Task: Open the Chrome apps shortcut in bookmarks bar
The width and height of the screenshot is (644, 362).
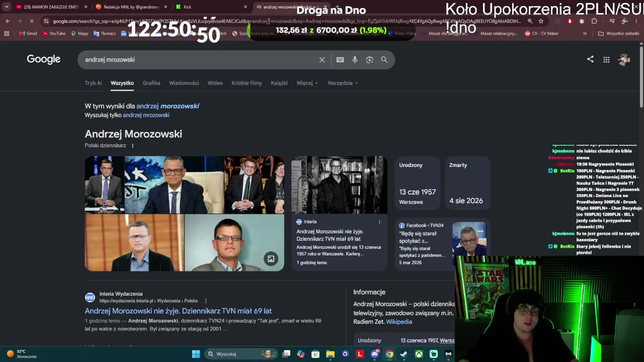Action: (x=7, y=34)
